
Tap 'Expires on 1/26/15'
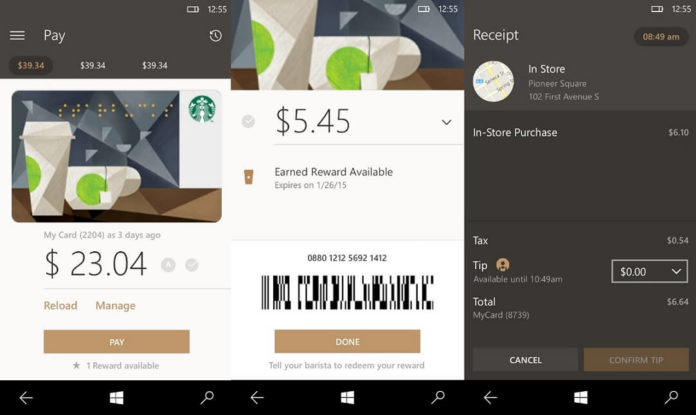click(311, 185)
